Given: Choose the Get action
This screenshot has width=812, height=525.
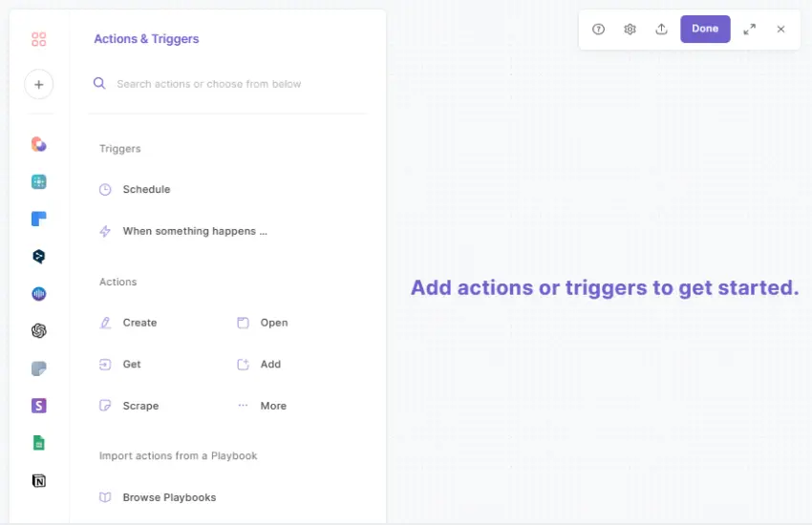Looking at the screenshot, I should click(x=119, y=364).
